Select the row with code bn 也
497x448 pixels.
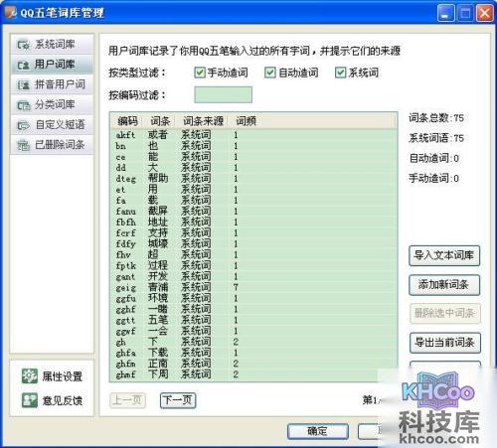pos(253,146)
